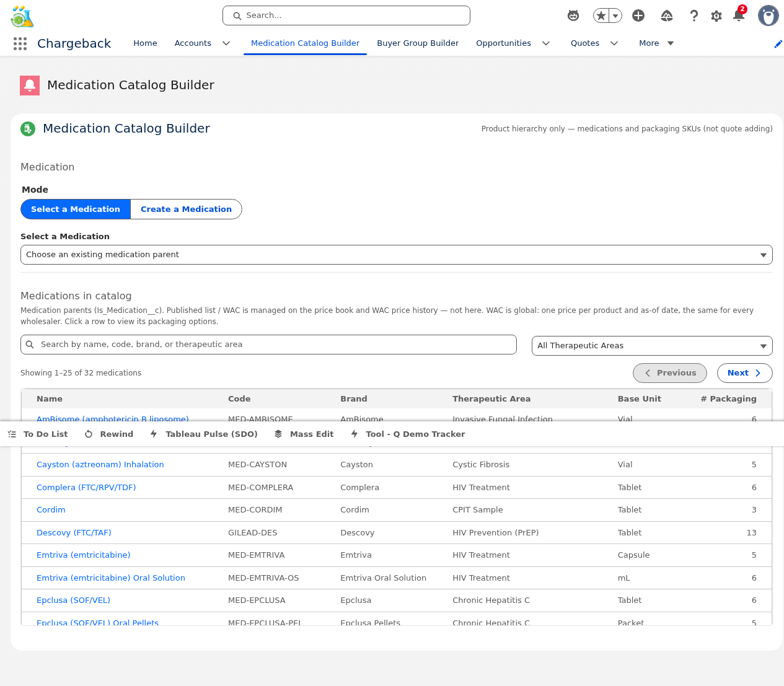784x686 pixels.
Task: Open the user profile avatar
Action: click(x=769, y=15)
